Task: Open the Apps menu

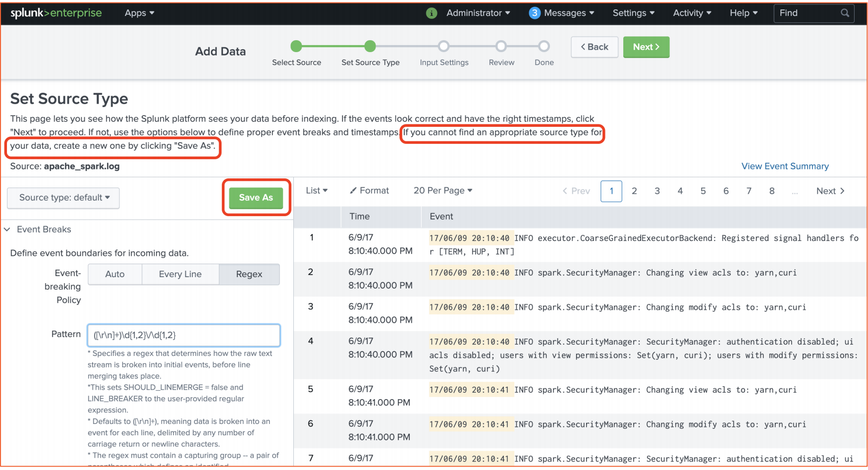Action: click(x=139, y=13)
